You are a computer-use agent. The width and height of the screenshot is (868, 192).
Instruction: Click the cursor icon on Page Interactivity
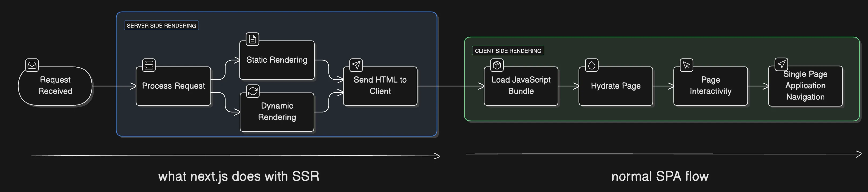[686, 65]
